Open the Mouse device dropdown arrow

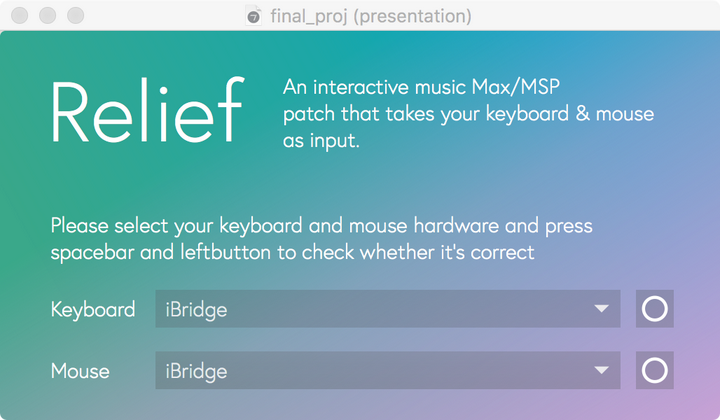pyautogui.click(x=601, y=370)
